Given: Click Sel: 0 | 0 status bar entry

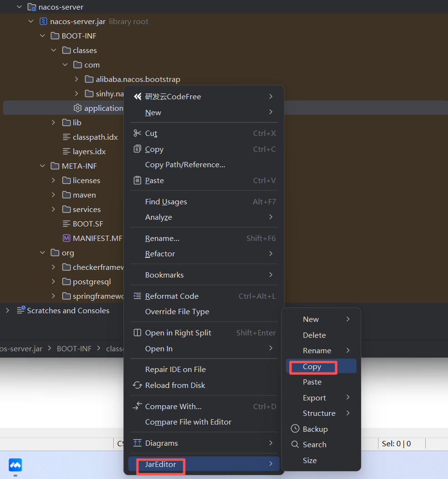Looking at the screenshot, I should [396, 443].
